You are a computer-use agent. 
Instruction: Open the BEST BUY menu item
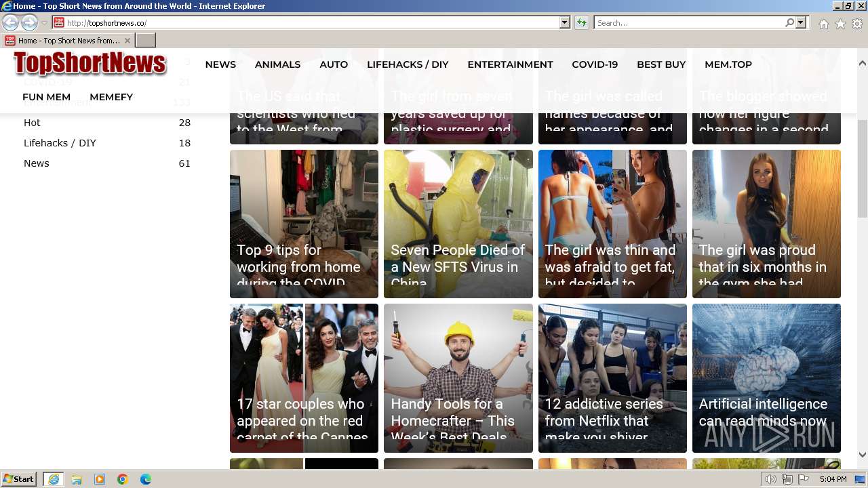[661, 64]
